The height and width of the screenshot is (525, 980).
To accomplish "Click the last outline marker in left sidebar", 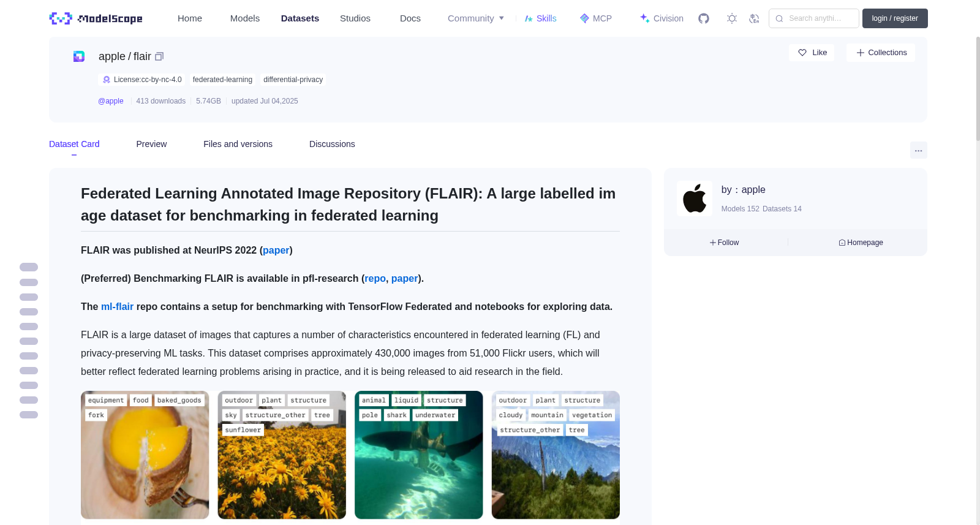I will point(29,415).
